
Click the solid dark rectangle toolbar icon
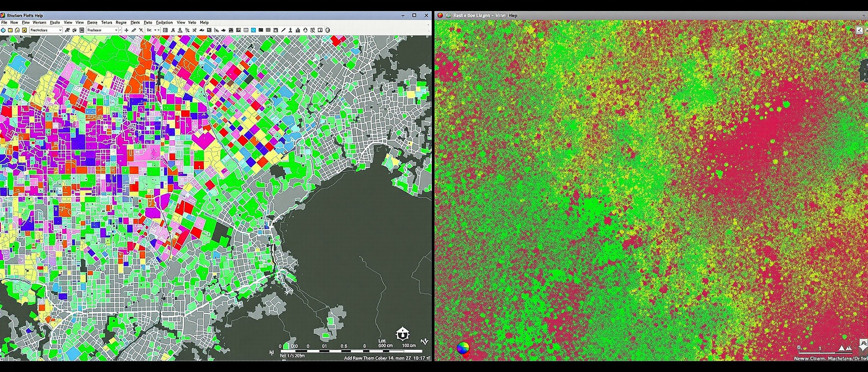(x=261, y=30)
